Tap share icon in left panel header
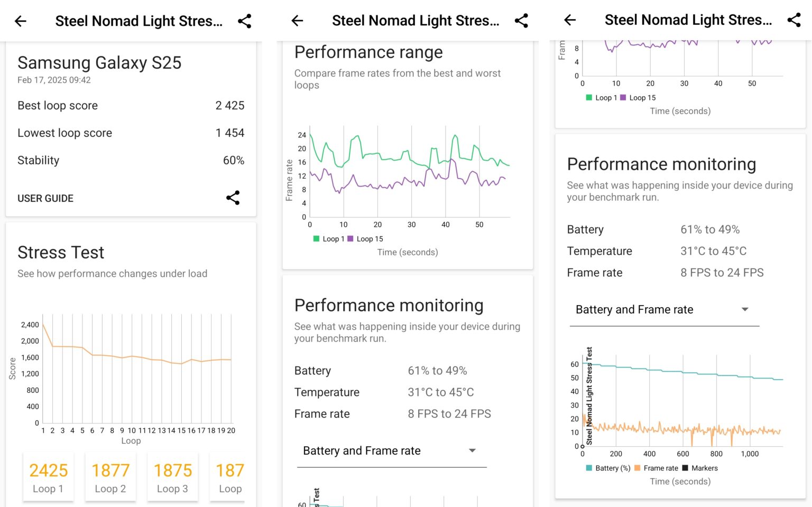 (x=244, y=21)
